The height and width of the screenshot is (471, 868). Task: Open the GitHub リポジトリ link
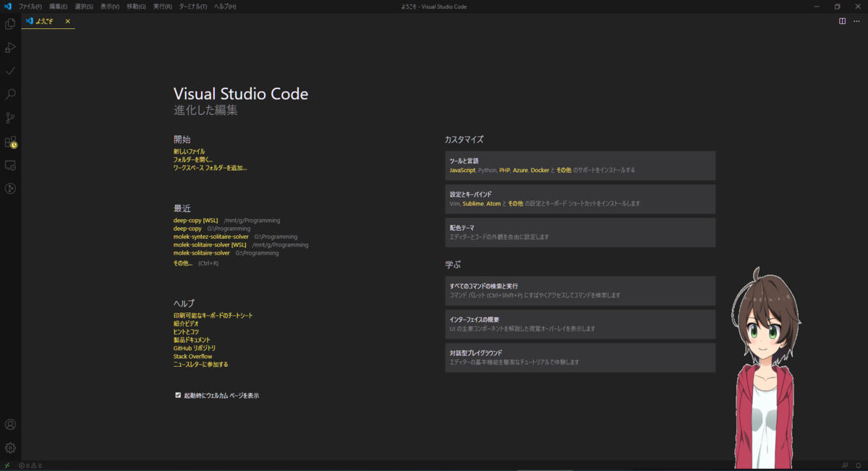[x=195, y=348]
